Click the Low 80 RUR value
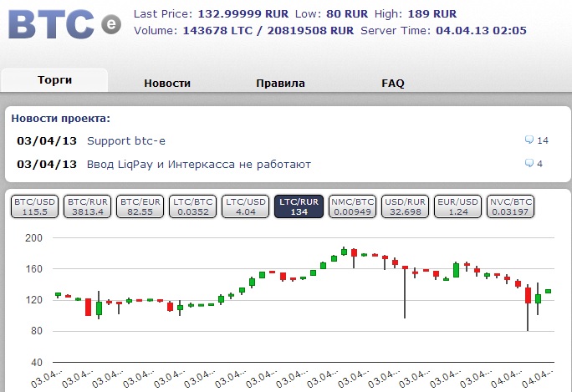This screenshot has height=392, width=572. (x=347, y=14)
